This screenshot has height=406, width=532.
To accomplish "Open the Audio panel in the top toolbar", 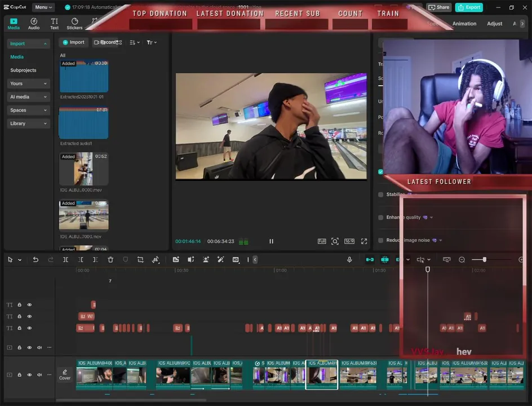I will click(34, 24).
